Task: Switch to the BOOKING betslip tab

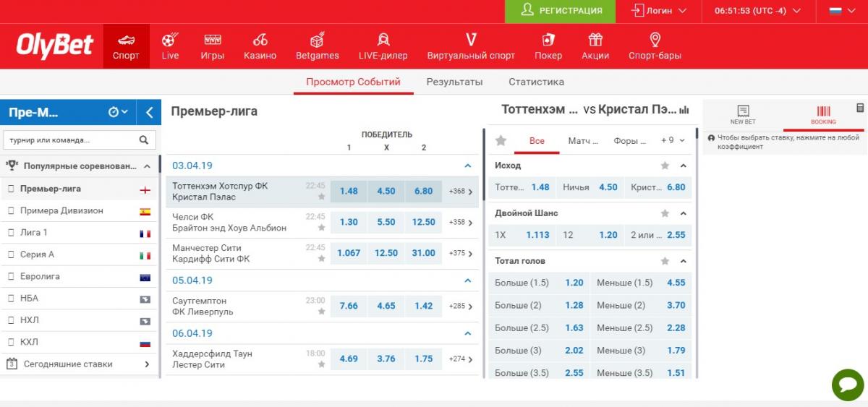Action: pyautogui.click(x=823, y=115)
